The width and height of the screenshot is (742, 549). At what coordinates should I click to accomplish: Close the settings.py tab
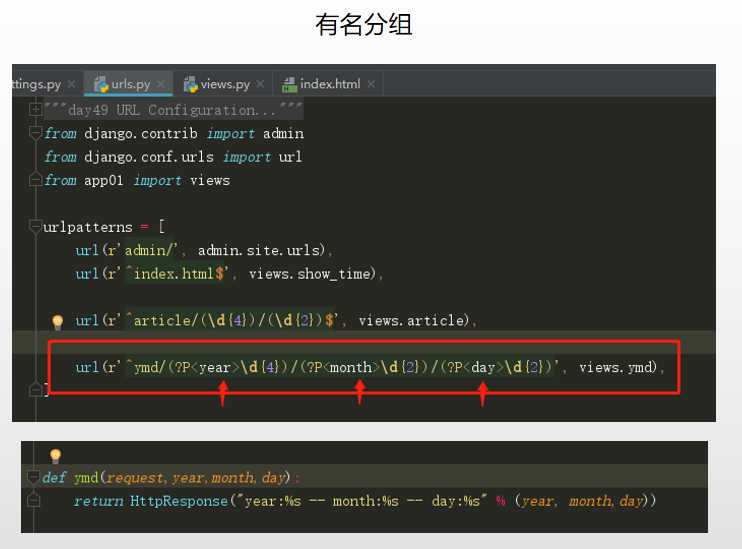pos(71,84)
